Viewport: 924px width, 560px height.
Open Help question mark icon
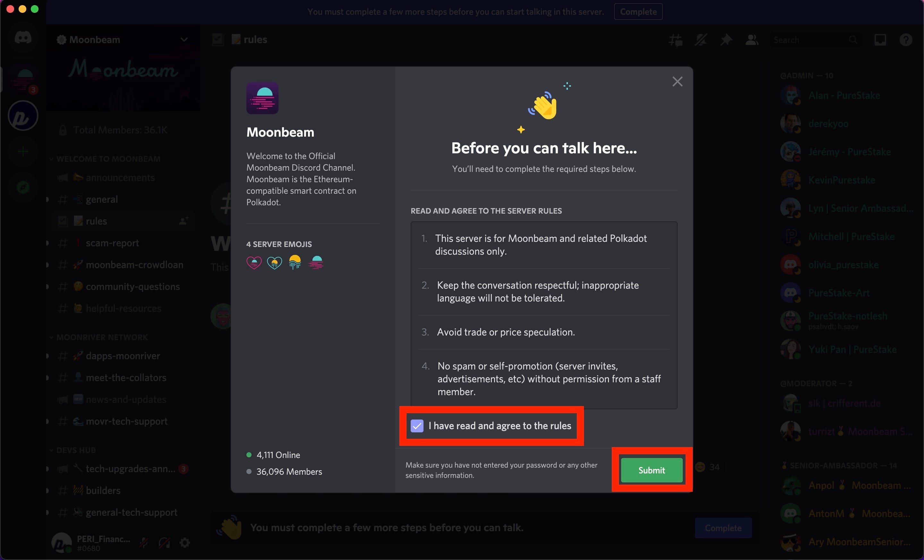(906, 40)
